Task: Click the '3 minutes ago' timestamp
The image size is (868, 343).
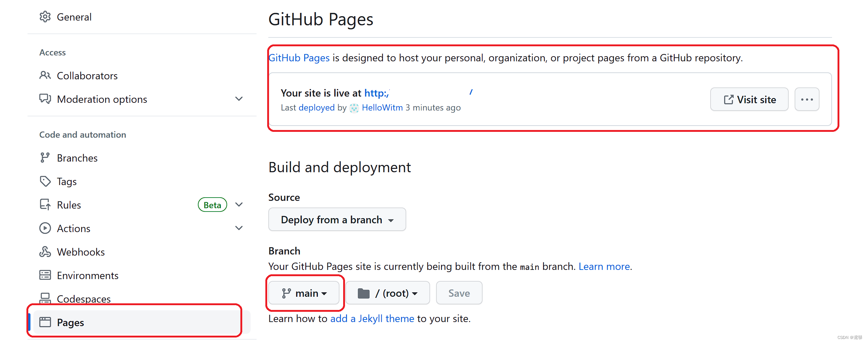Action: (433, 108)
